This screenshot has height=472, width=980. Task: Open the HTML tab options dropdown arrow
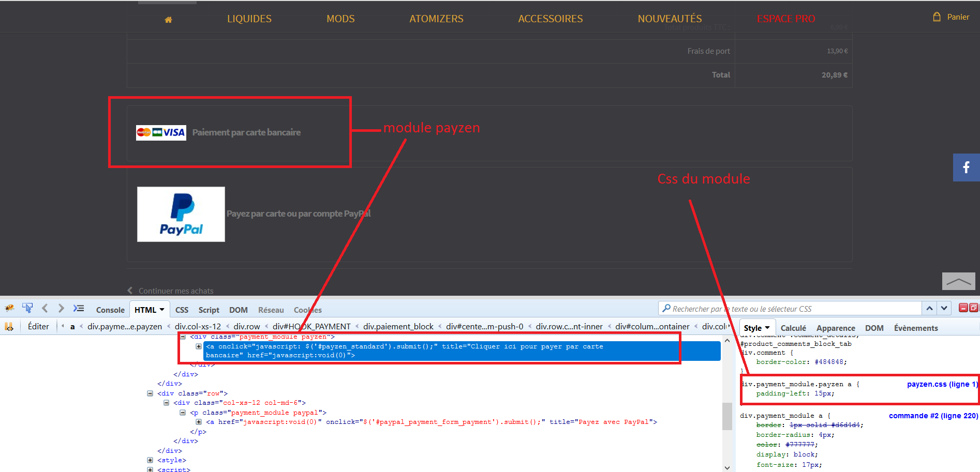point(162,310)
